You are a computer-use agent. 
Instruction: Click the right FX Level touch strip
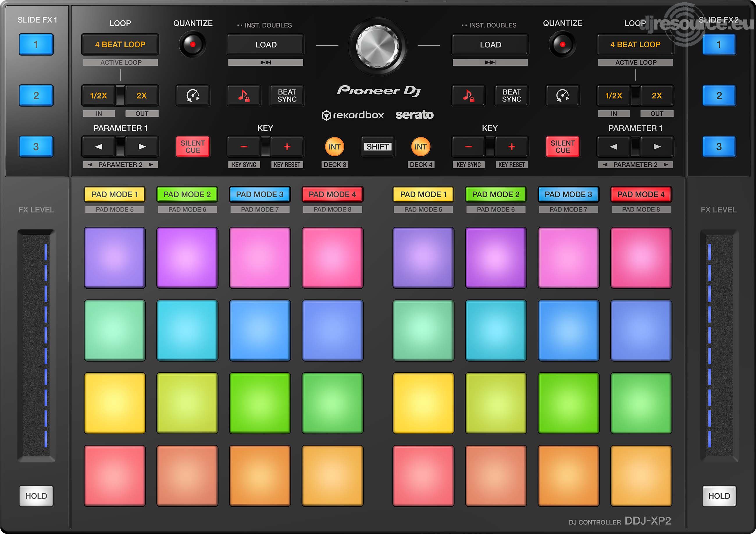tap(719, 345)
